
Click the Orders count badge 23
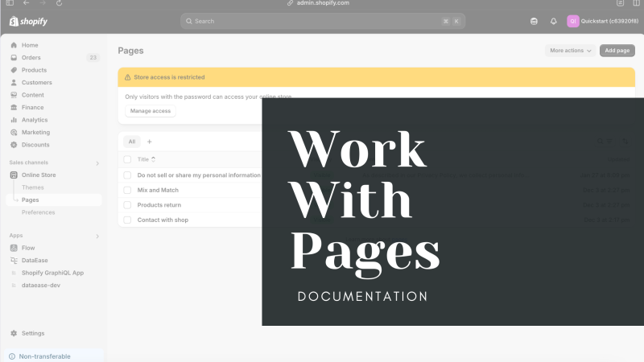93,57
